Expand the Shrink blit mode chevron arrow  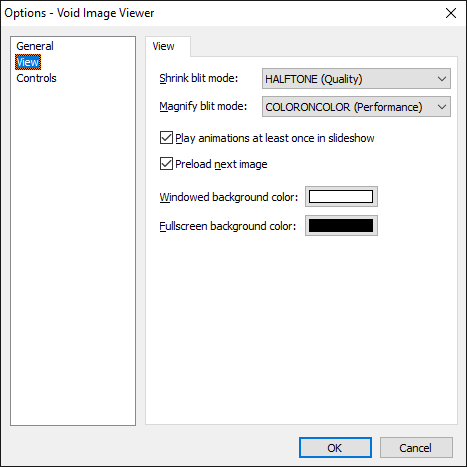(442, 79)
